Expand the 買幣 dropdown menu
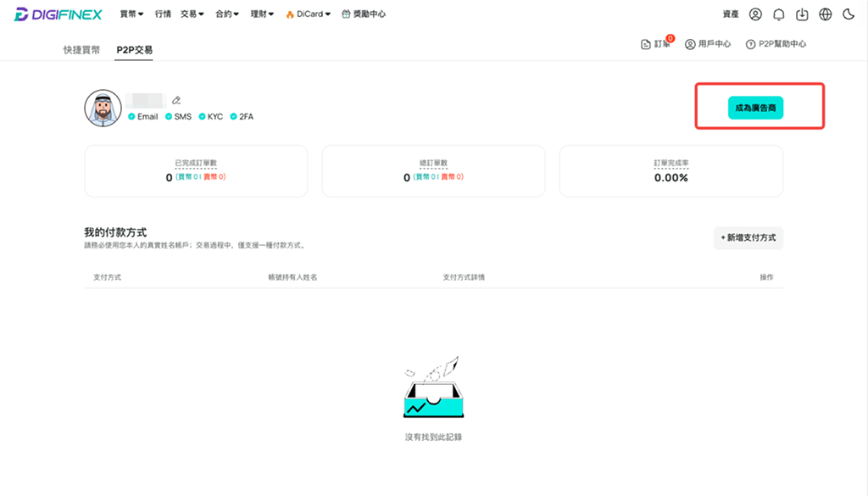 131,14
